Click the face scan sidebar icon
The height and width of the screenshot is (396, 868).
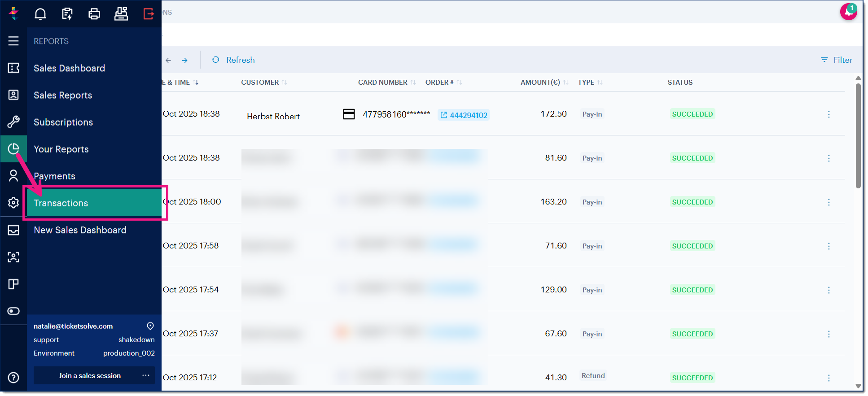tap(13, 257)
